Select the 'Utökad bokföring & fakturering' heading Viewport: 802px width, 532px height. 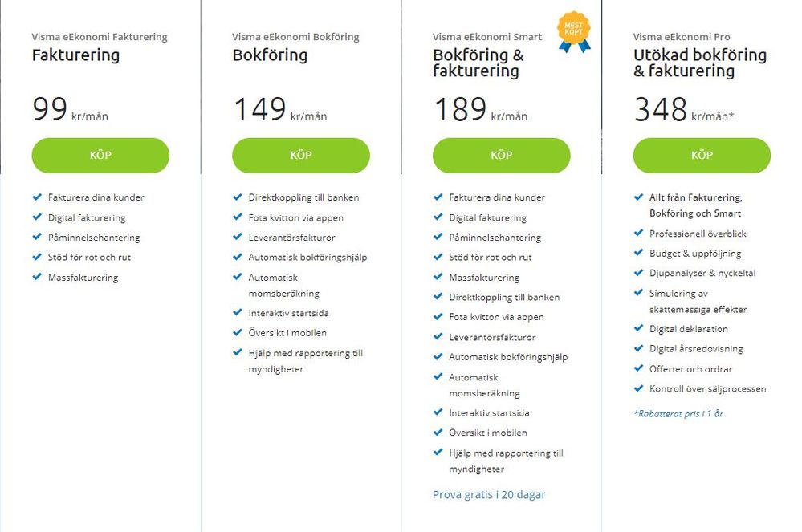point(700,63)
